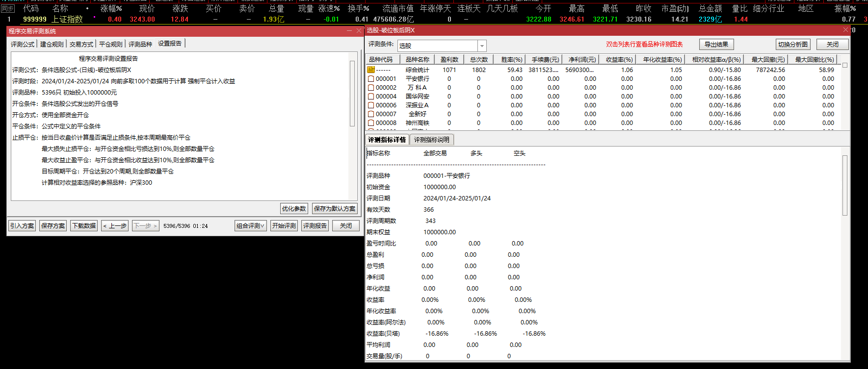Close the 程序交易评测系统 window with X
The width and height of the screenshot is (868, 369).
point(359,30)
